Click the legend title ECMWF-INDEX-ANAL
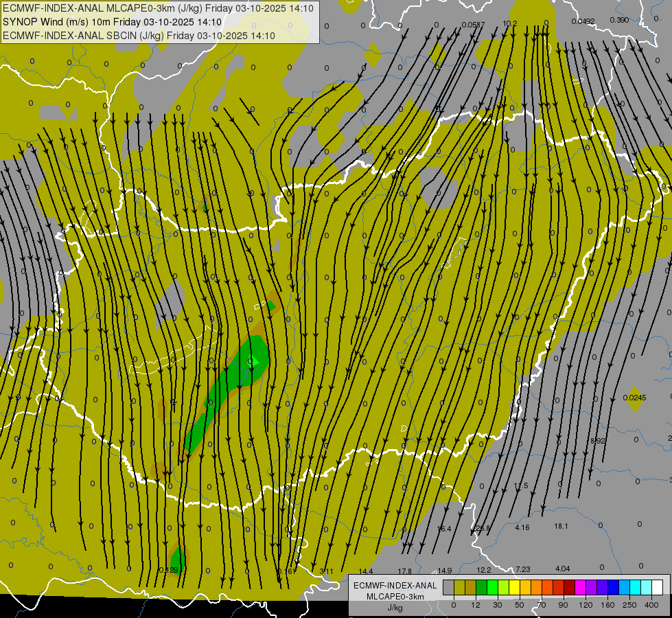This screenshot has height=618, width=672. pos(395,586)
